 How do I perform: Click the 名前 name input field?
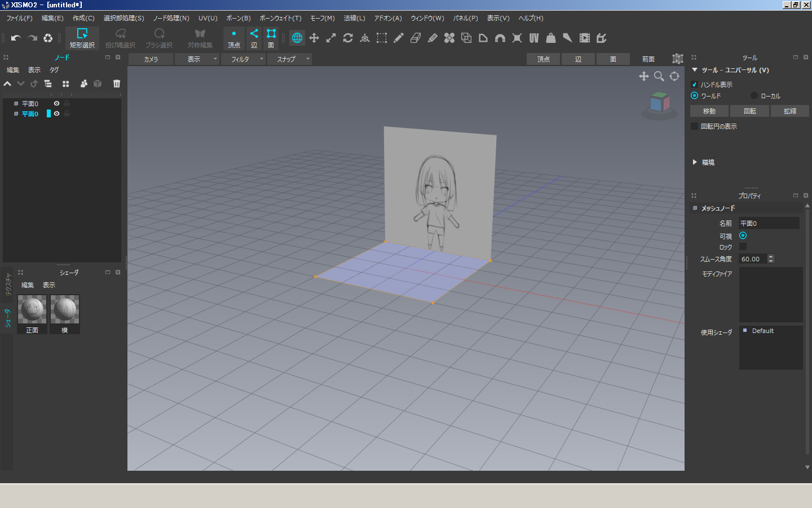coord(769,224)
